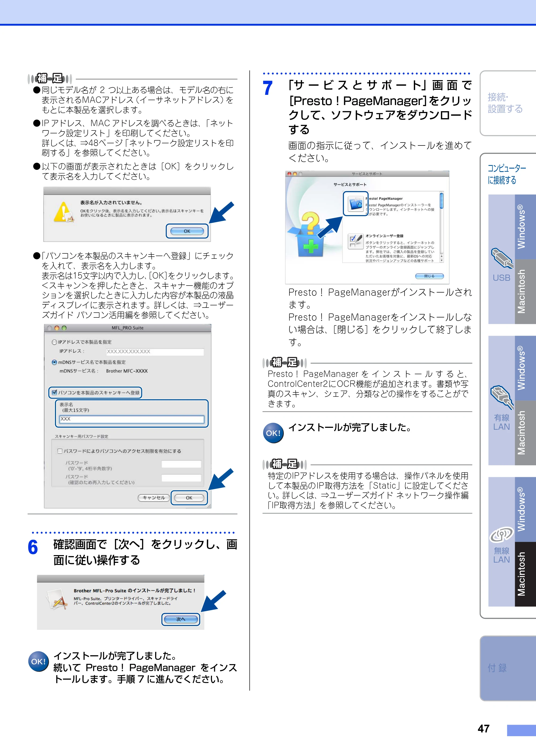The image size is (536, 756).
Task: Click the wired LAN connector icon
Action: pos(502,398)
